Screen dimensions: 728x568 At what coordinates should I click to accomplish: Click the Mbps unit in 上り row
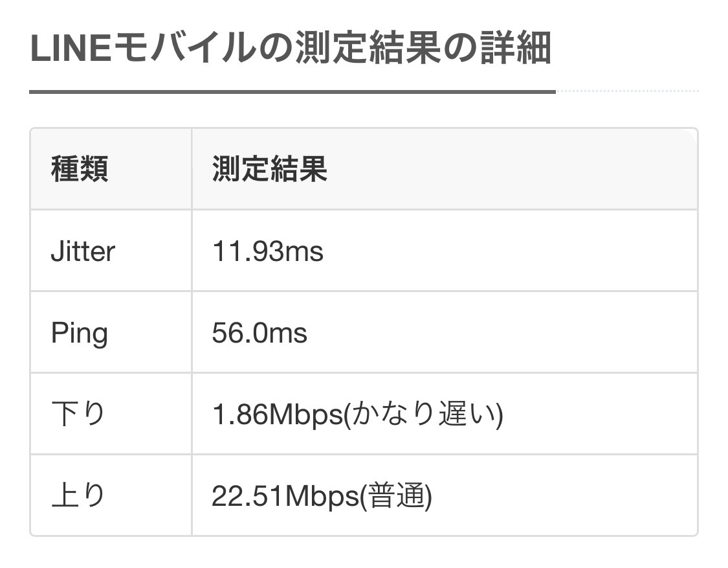tap(322, 496)
